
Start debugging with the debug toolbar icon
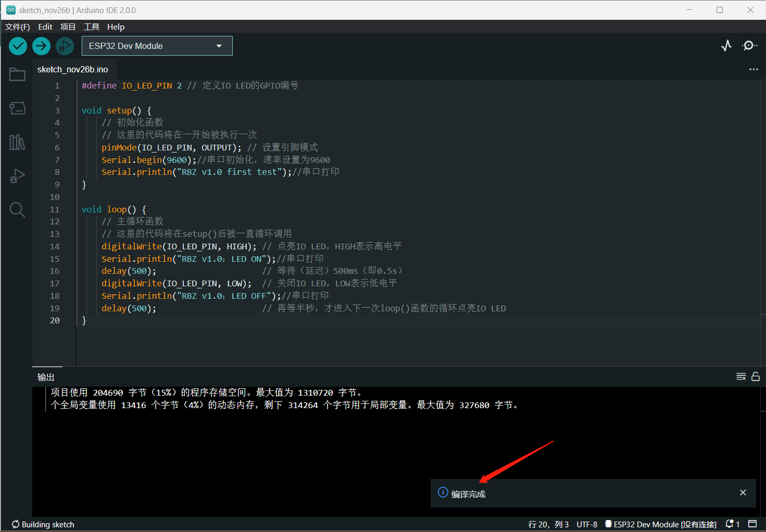click(65, 46)
